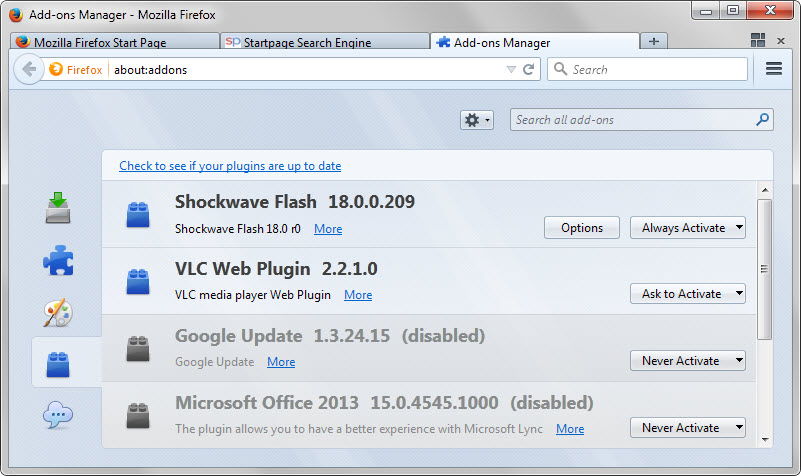The image size is (801, 476).
Task: Click the magnifier icon in browser Search box
Action: click(560, 69)
